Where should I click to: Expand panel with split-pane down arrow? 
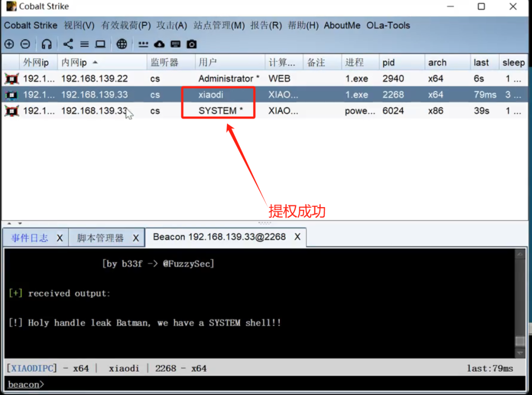20,223
